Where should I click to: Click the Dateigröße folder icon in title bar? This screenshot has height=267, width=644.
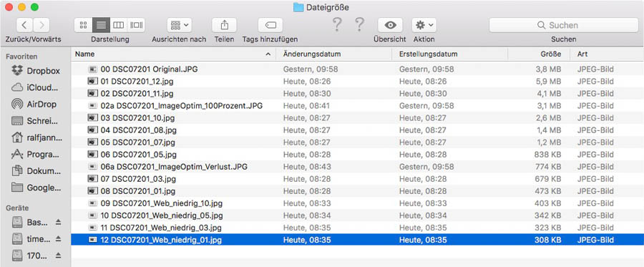coord(298,7)
